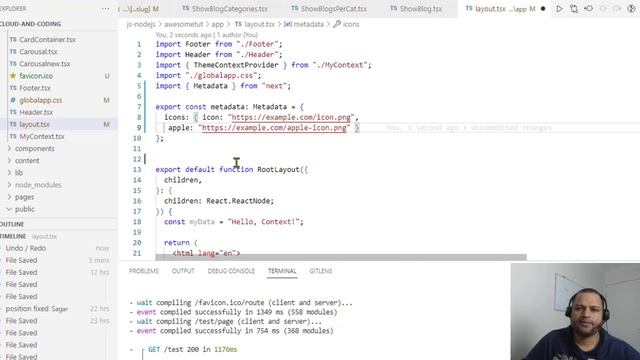Switch to ShowBlogsPerCat.tsx tab
The height and width of the screenshot is (360, 640).
pyautogui.click(x=333, y=9)
